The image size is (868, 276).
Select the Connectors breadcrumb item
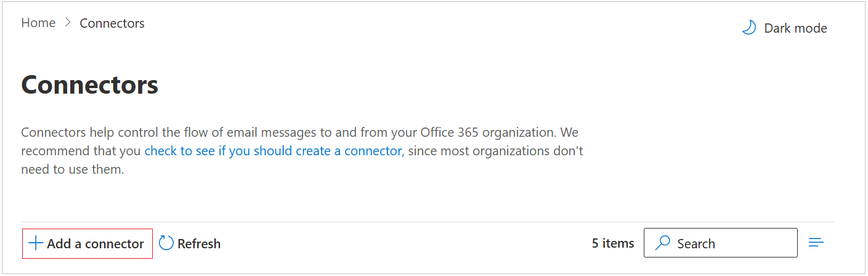[x=112, y=23]
